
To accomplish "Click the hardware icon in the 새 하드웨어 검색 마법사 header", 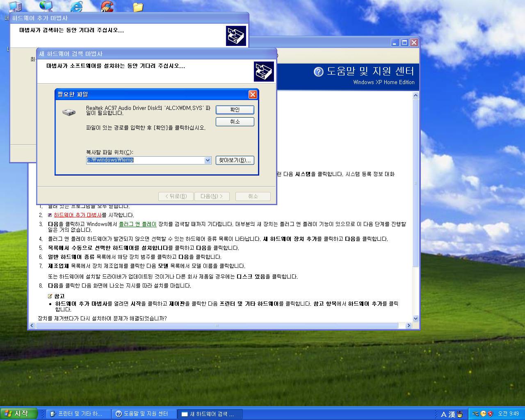I will pos(264,71).
